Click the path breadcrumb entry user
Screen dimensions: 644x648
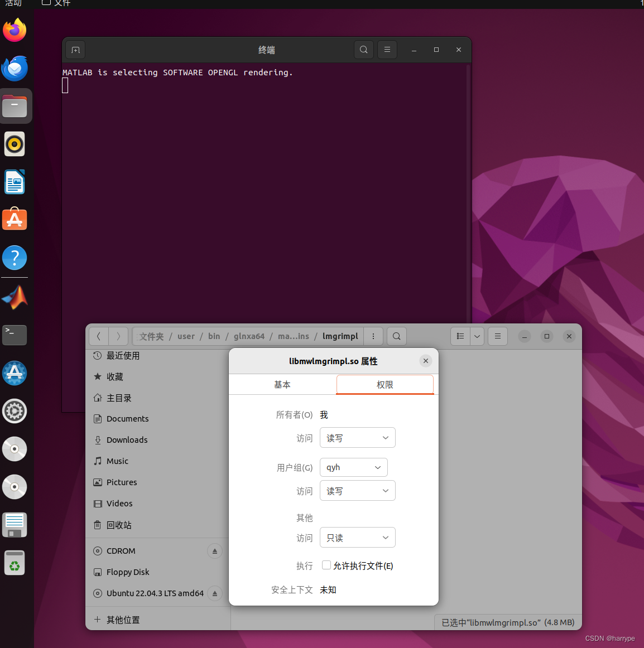click(x=186, y=336)
